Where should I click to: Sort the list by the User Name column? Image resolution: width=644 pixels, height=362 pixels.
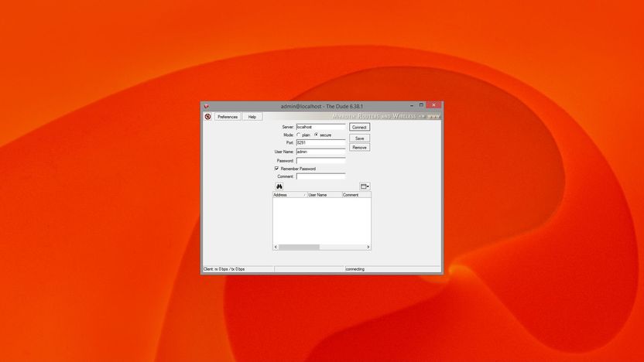coord(324,195)
